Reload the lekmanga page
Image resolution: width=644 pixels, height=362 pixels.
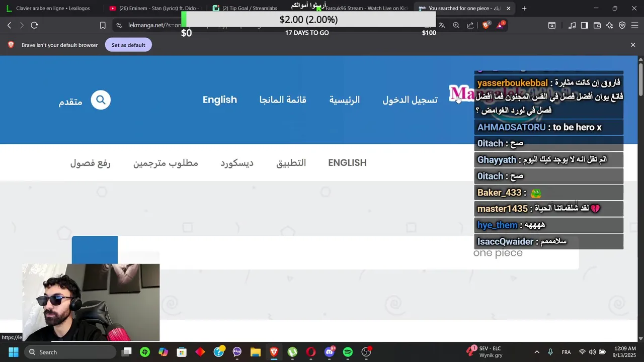tap(34, 25)
